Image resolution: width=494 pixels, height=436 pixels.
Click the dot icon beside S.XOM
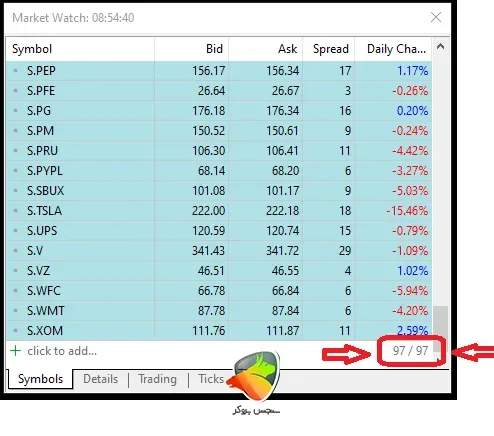15,331
